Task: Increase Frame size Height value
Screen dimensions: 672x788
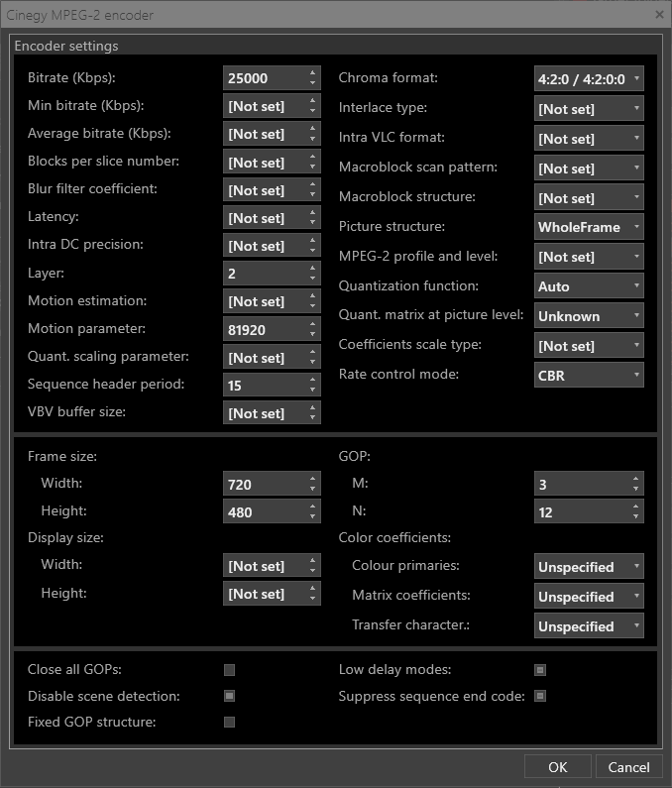Action: [x=312, y=507]
